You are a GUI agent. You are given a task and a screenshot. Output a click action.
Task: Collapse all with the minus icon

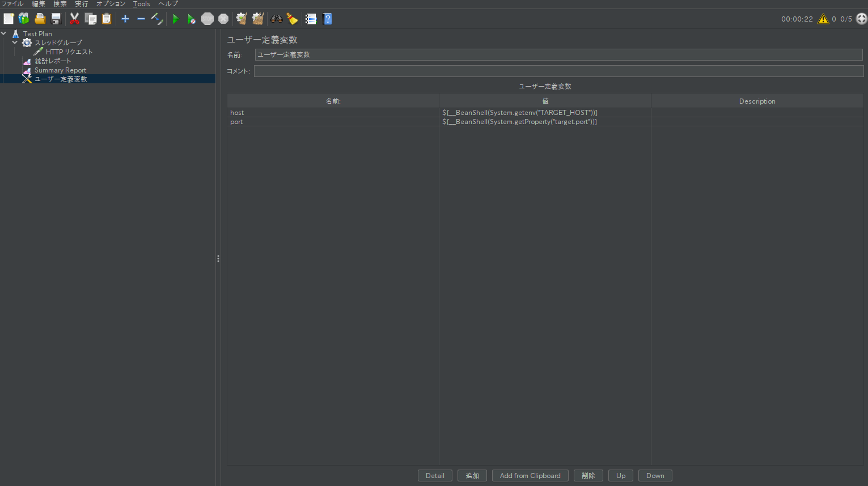coord(141,19)
